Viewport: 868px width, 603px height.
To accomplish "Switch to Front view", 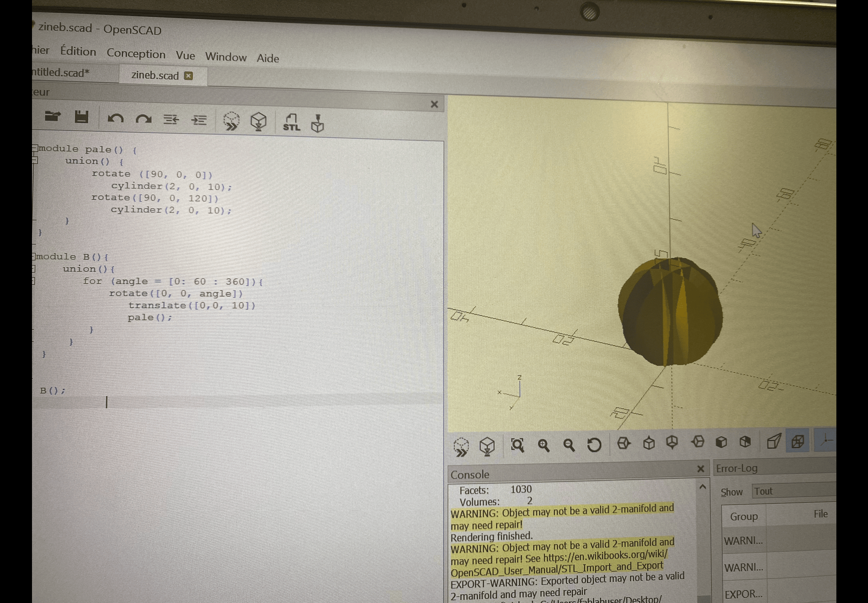I will point(721,441).
